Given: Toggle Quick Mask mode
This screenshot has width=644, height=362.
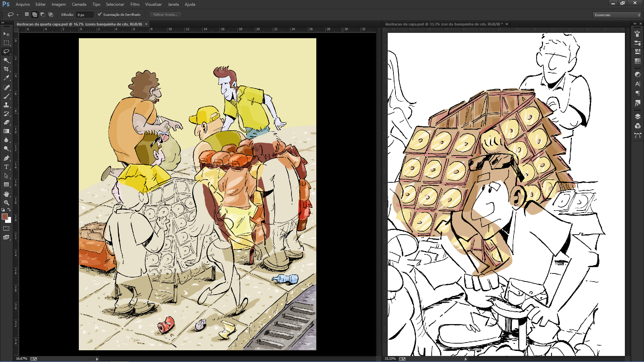Looking at the screenshot, I should pos(6,229).
